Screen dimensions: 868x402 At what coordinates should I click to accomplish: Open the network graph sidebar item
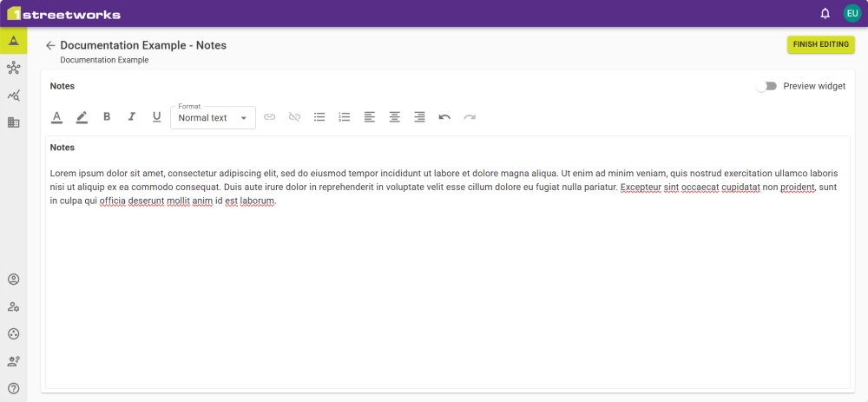coord(13,68)
